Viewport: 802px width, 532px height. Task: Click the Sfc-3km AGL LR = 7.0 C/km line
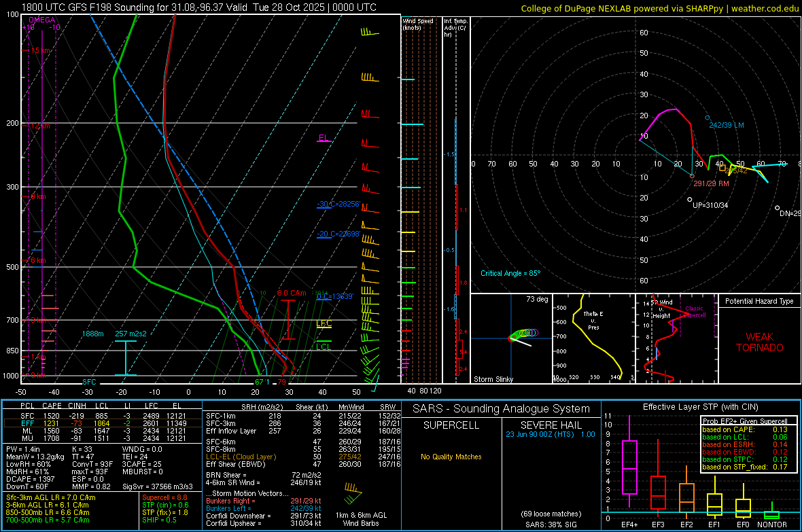pyautogui.click(x=51, y=497)
